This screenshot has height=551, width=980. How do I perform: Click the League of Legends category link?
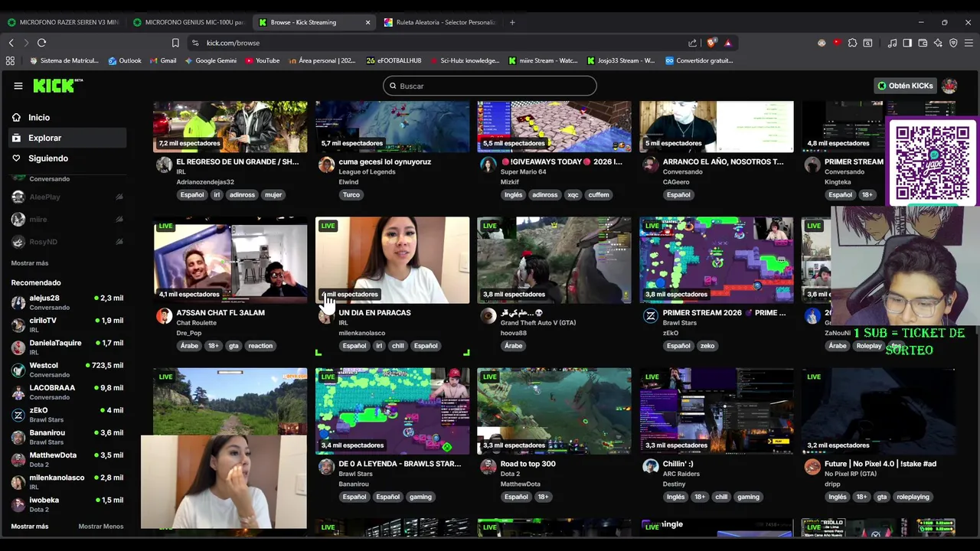coord(366,172)
